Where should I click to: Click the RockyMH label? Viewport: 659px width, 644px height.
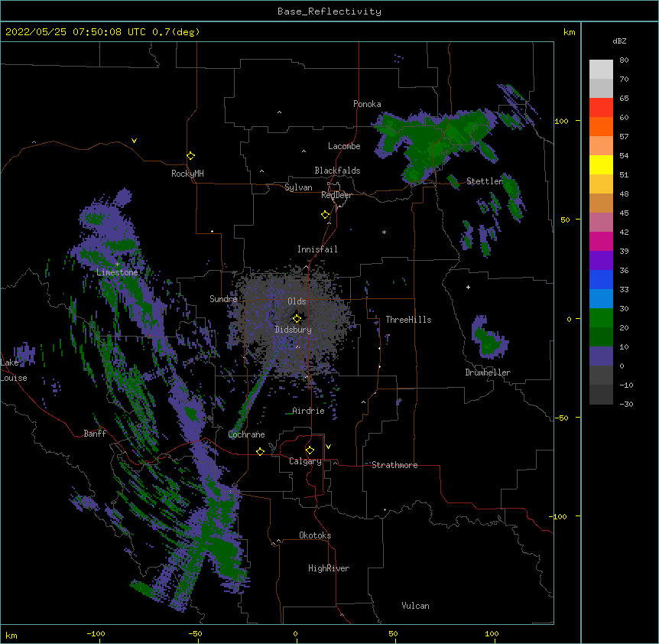coord(187,174)
